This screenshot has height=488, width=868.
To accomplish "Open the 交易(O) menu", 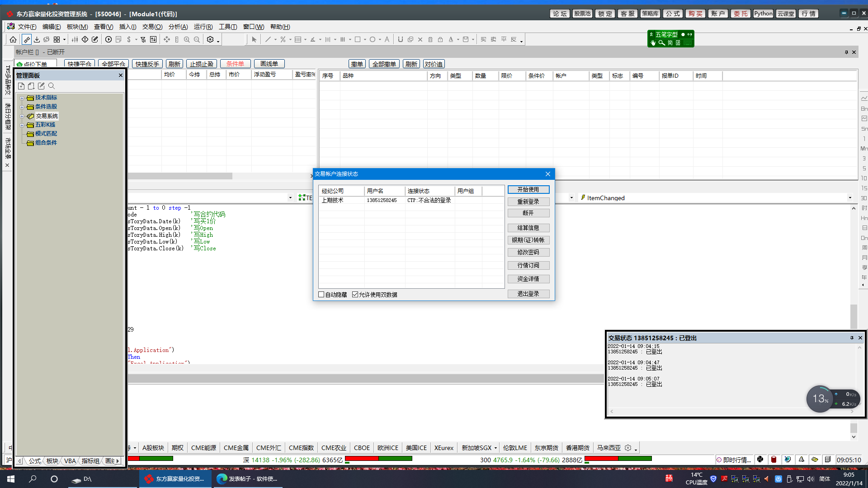I will click(x=152, y=27).
